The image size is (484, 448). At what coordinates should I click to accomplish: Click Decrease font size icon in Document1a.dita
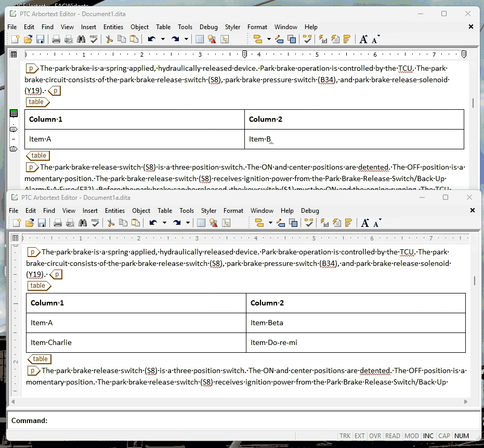tap(377, 223)
